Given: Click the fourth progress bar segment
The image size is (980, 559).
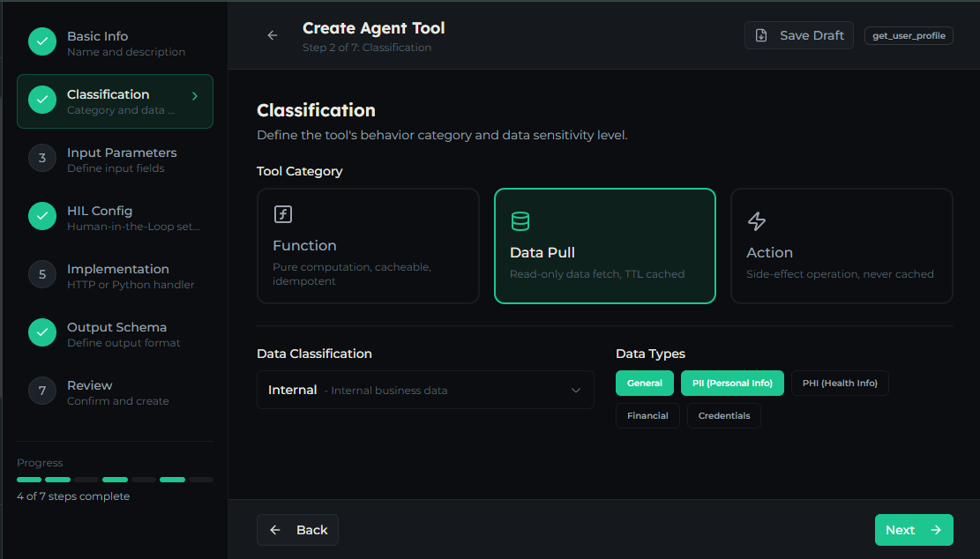Looking at the screenshot, I should tap(115, 480).
